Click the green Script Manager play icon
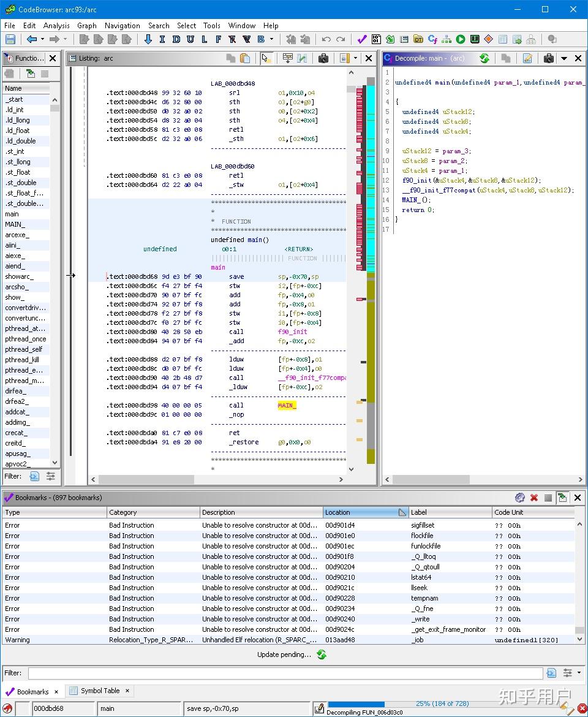The image size is (588, 717). pyautogui.click(x=461, y=39)
